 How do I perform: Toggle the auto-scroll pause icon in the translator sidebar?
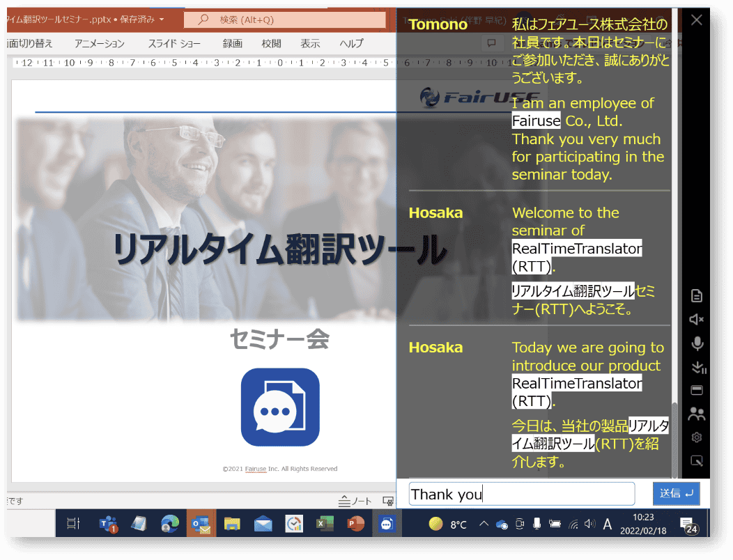[698, 367]
